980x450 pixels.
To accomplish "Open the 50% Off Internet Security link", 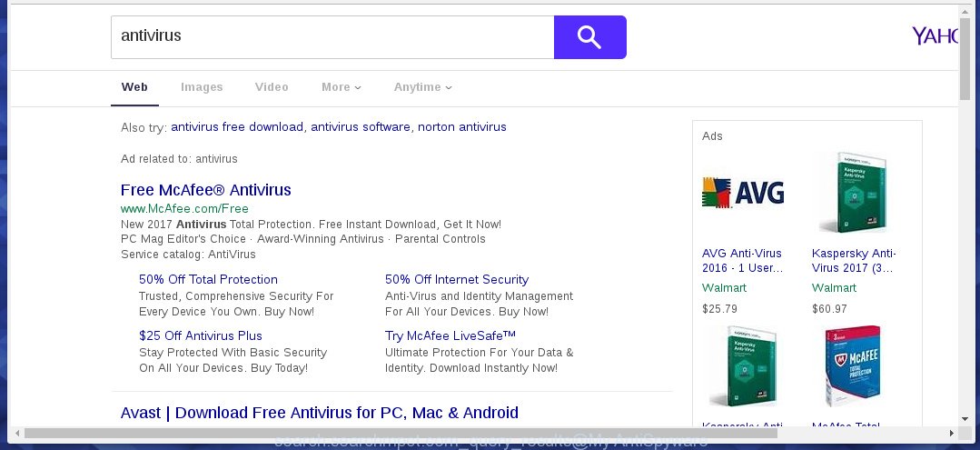I will 457,280.
